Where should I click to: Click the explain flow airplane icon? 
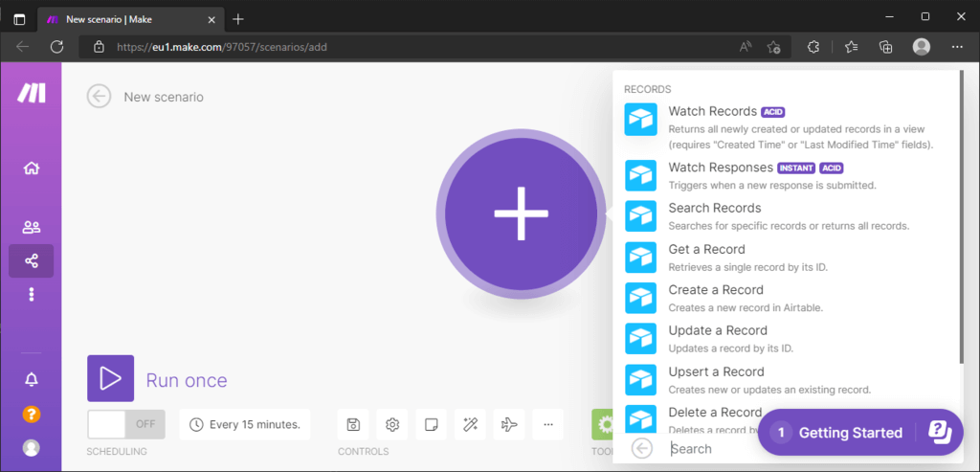(509, 425)
